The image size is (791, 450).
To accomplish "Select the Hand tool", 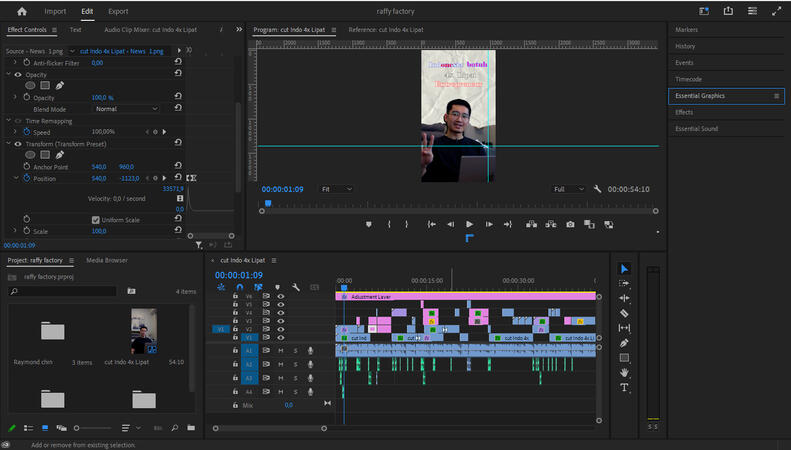I will click(x=625, y=372).
